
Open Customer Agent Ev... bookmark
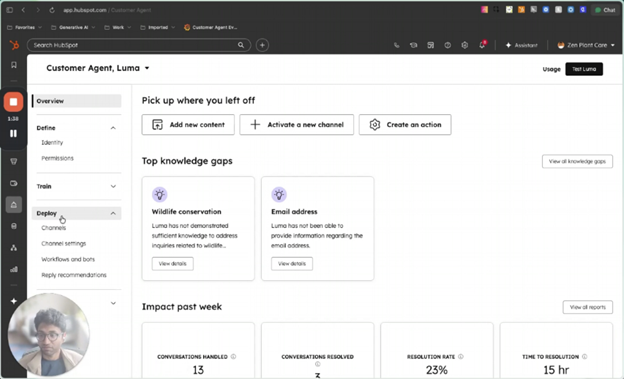(211, 27)
